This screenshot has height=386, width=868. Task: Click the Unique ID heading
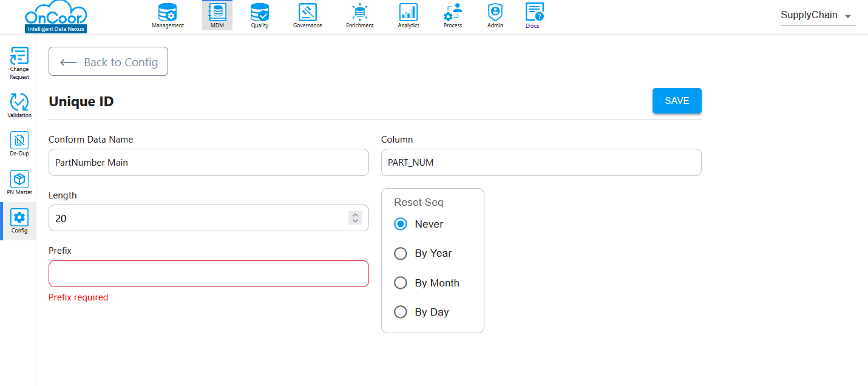81,101
